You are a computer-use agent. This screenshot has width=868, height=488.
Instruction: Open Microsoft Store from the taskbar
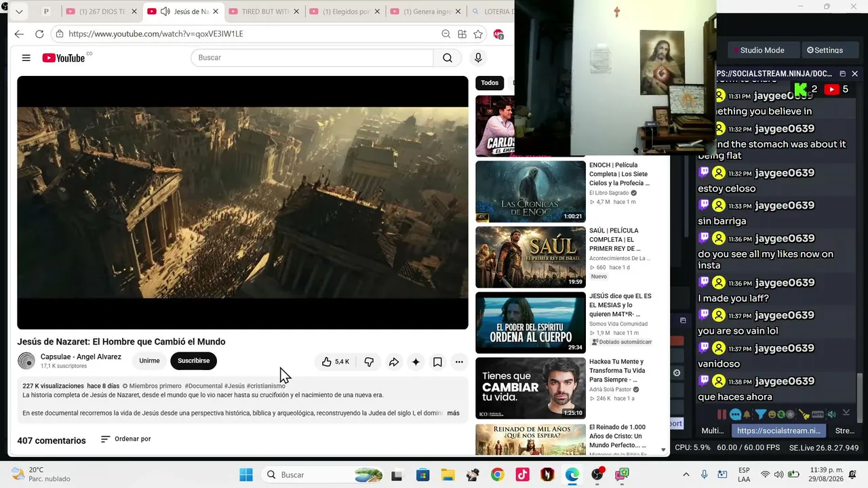click(x=422, y=474)
